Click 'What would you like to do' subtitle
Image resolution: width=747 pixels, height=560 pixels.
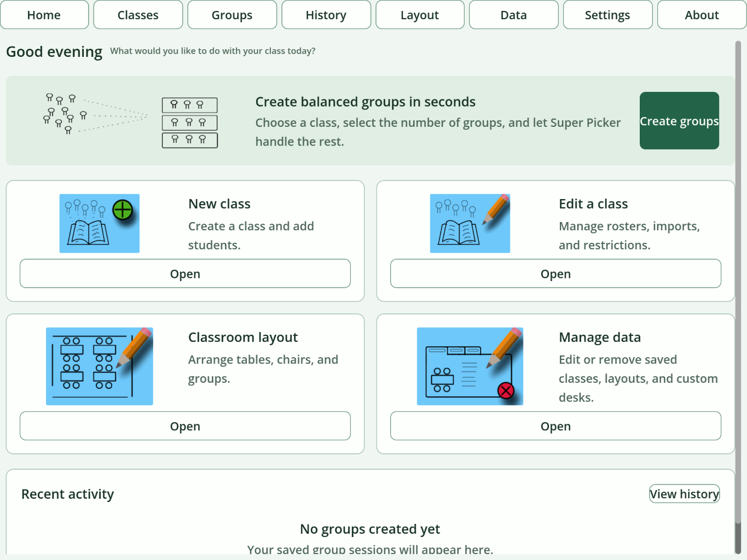[213, 51]
